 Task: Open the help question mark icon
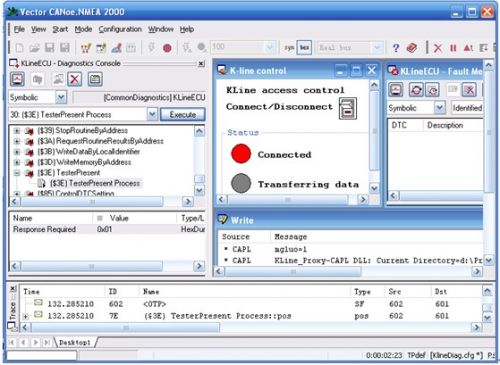pyautogui.click(x=396, y=48)
